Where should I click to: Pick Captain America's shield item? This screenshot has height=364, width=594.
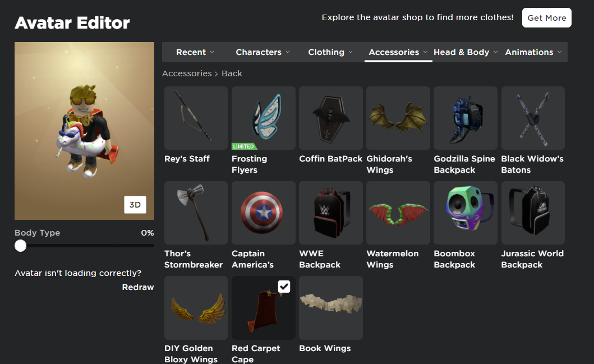[263, 213]
